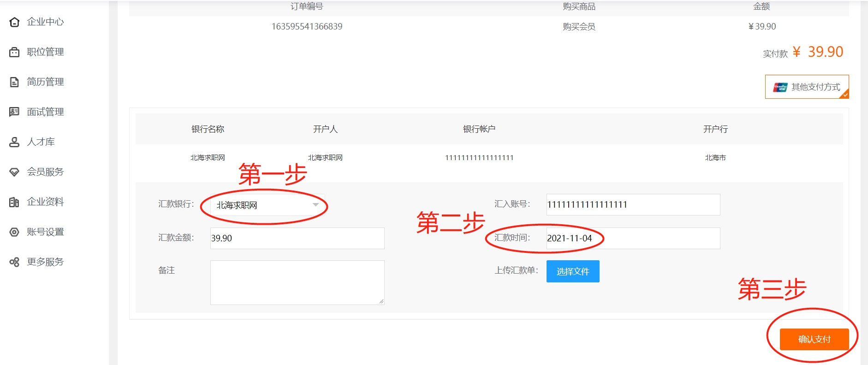Image resolution: width=868 pixels, height=365 pixels.
Task: Open 更多服务 menu item
Action: coord(45,262)
